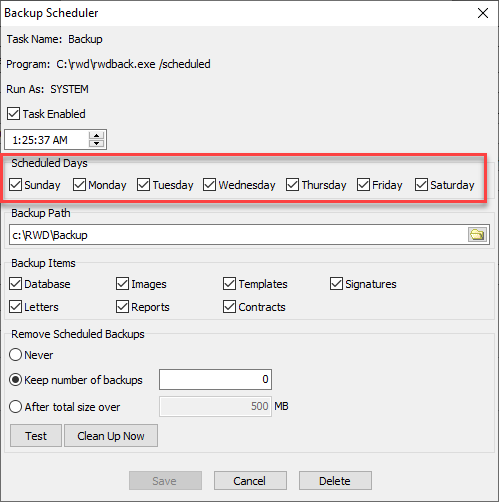Increase time with up spinner arrow
The image size is (499, 502).
coord(96,135)
